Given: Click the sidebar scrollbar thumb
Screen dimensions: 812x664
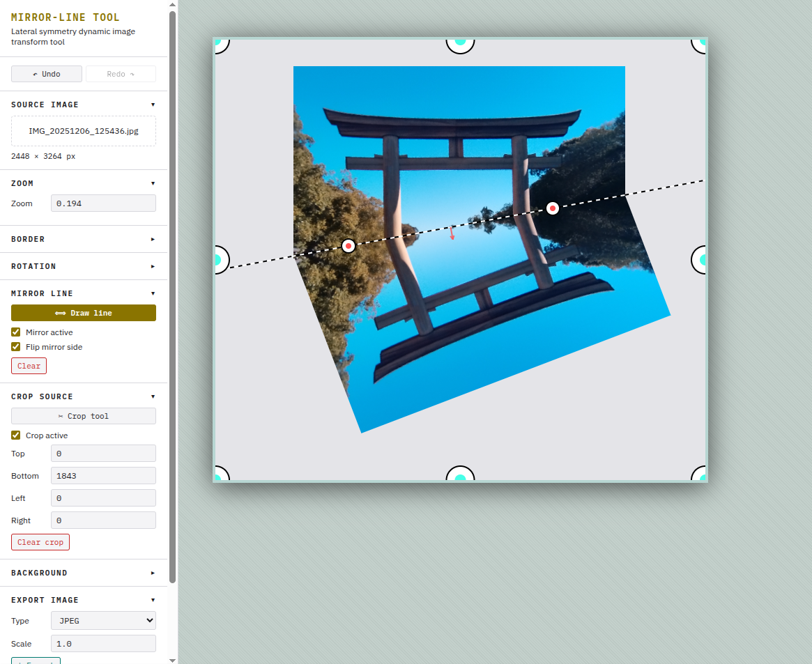Looking at the screenshot, I should [x=172, y=297].
